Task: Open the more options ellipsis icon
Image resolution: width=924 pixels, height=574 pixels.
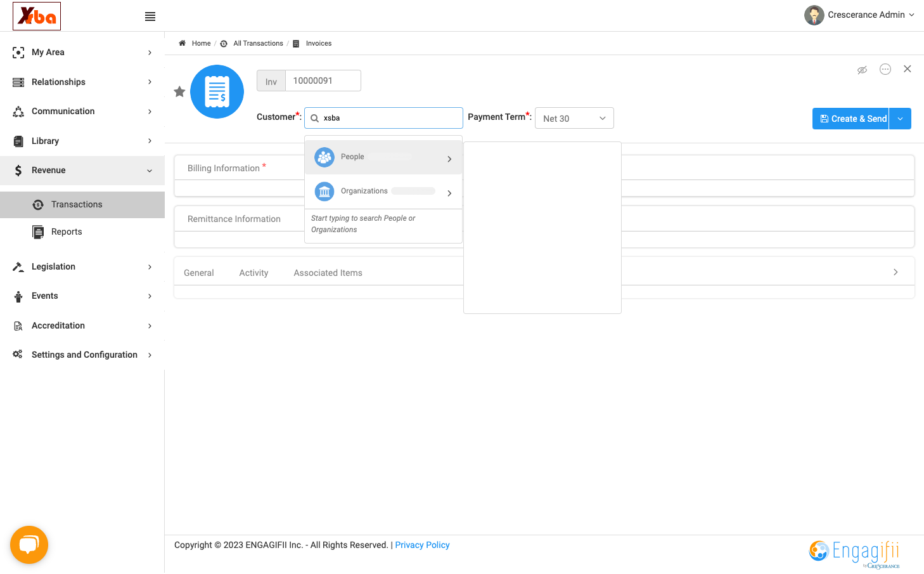Action: tap(885, 69)
